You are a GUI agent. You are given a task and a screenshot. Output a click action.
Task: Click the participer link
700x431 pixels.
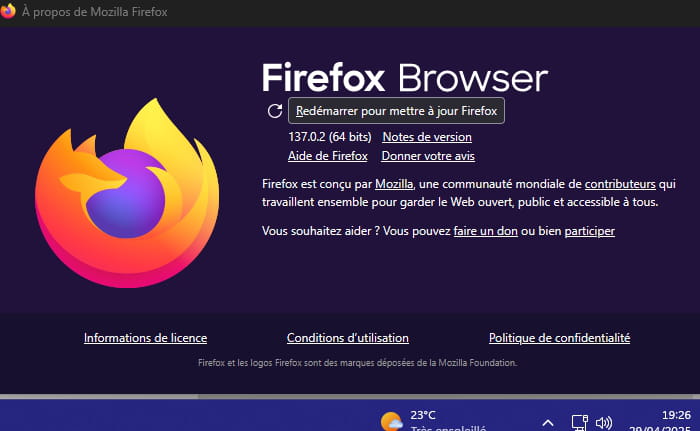[x=590, y=231]
